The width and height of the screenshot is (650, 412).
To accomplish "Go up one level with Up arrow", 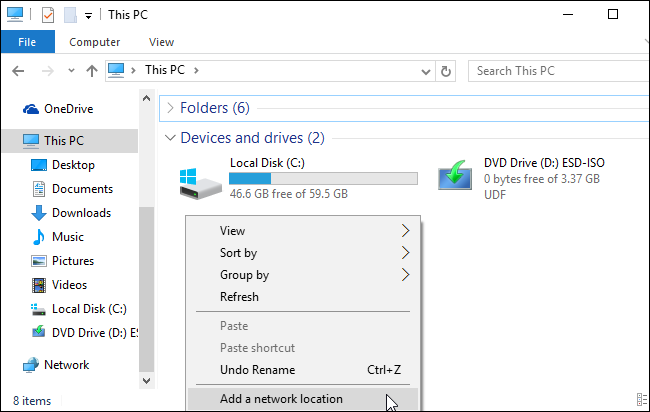I will pos(91,71).
